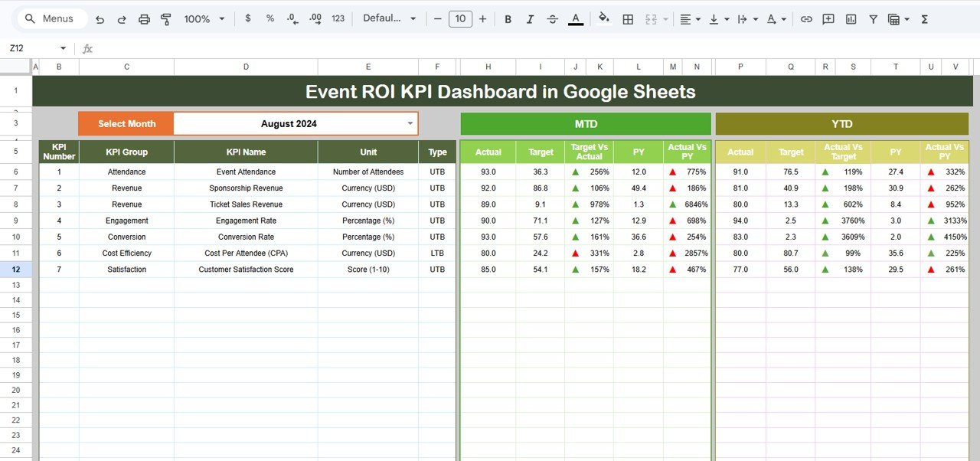The image size is (980, 461).
Task: Toggle italic formatting
Action: pos(530,18)
